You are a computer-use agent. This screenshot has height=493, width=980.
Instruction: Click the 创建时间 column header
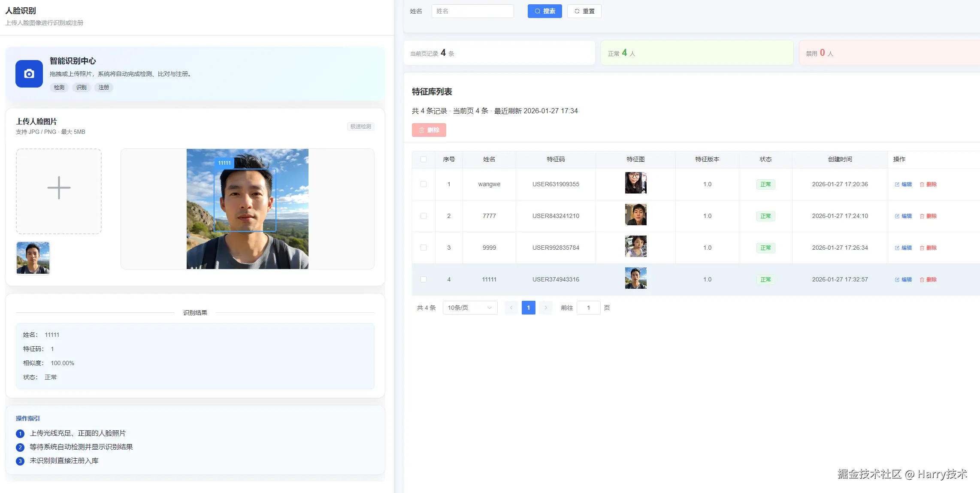click(840, 159)
